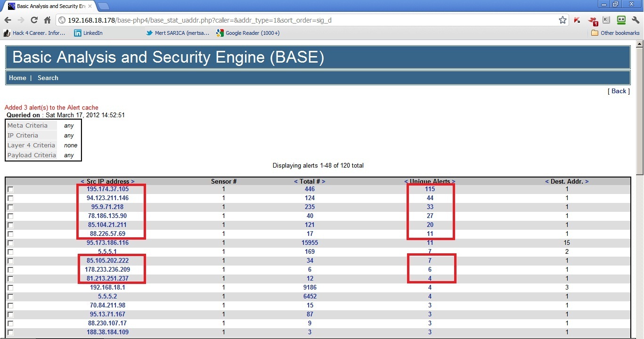Open source IP 70.84.211.98
This screenshot has width=644, height=339.
pos(107,305)
